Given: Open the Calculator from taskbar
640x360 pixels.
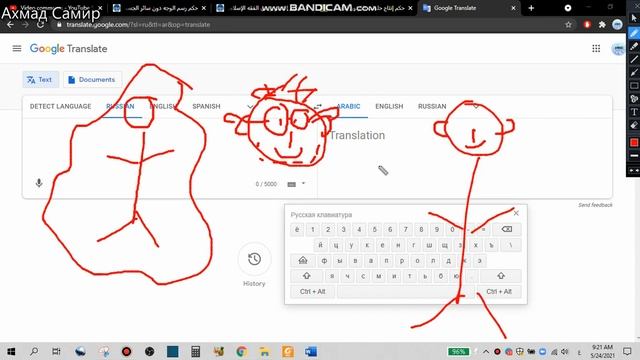Looking at the screenshot, I should (196, 351).
